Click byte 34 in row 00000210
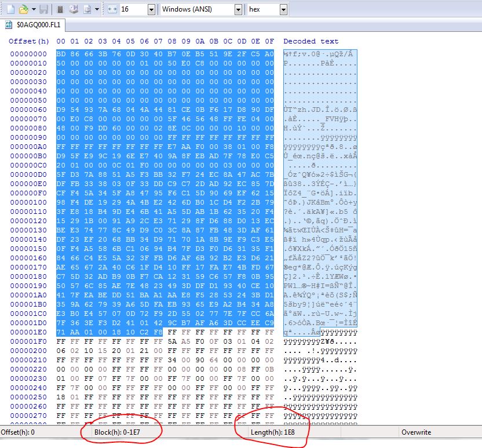Viewport: 482px width, 448px height. point(172,360)
